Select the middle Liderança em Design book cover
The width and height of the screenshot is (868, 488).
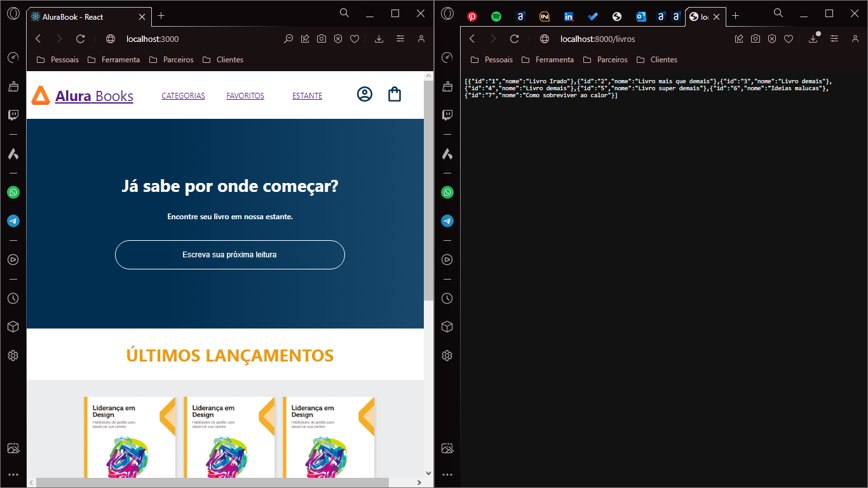(229, 437)
